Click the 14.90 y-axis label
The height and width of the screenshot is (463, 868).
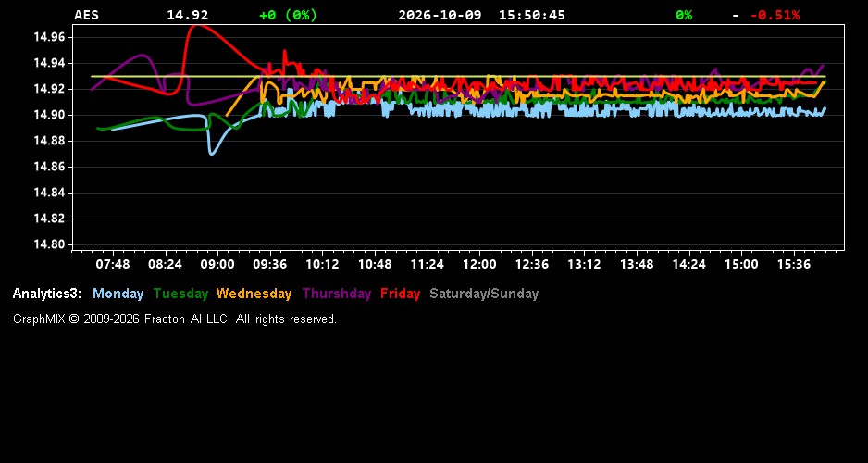(x=49, y=115)
